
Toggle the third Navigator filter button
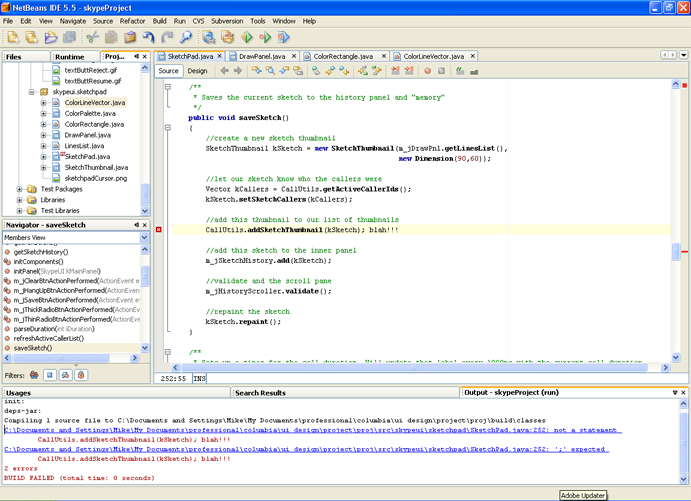66,375
